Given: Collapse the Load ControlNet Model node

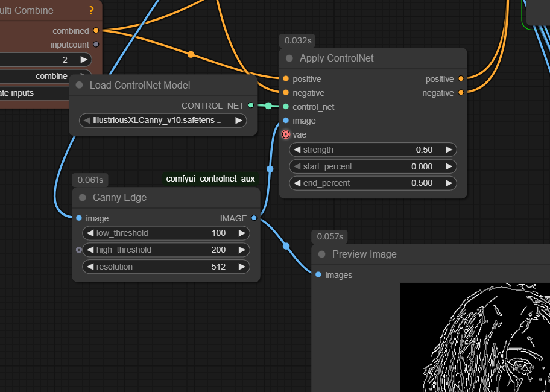Looking at the screenshot, I should click(80, 86).
